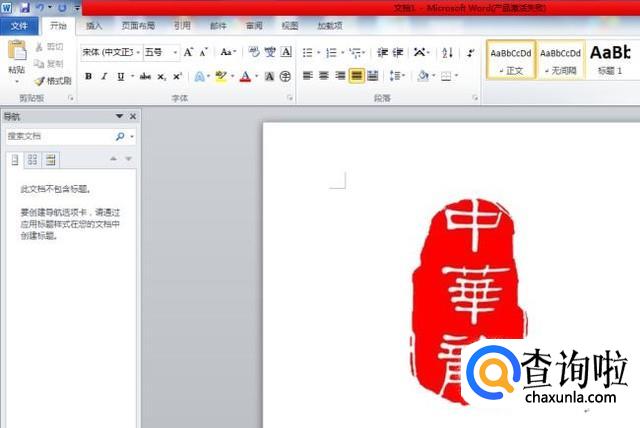Click the Clear Formatting icon
This screenshot has height=428, width=640.
pos(254,52)
